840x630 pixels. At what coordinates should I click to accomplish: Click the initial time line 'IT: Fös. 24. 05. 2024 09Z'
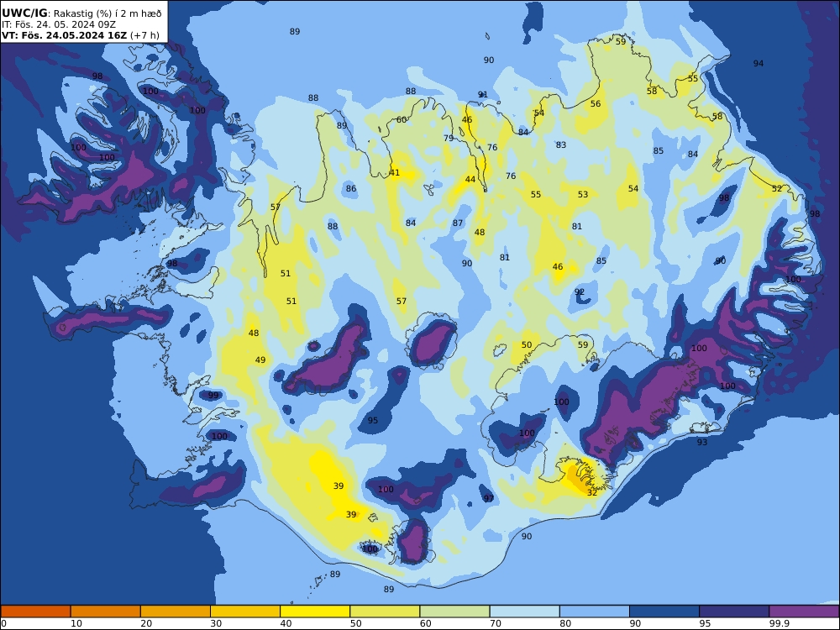59,24
